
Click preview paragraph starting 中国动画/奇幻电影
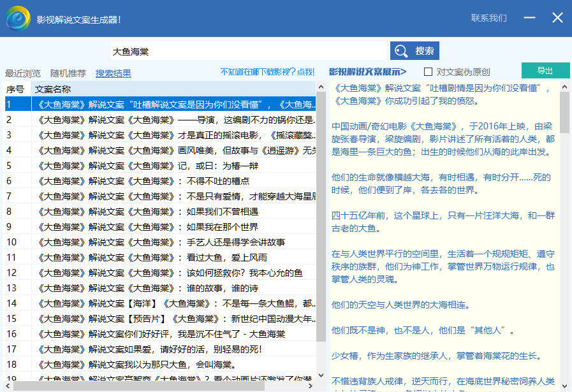443,139
